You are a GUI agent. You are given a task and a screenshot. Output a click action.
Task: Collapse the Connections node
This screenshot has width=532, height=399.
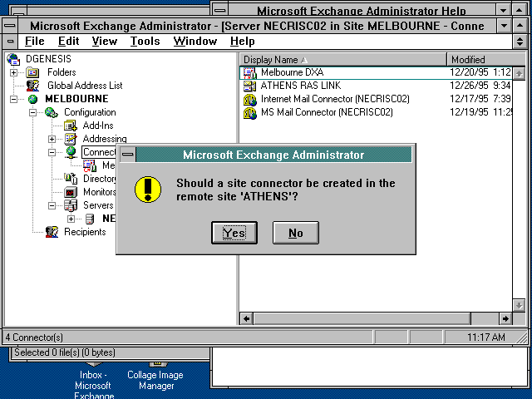pyautogui.click(x=52, y=152)
